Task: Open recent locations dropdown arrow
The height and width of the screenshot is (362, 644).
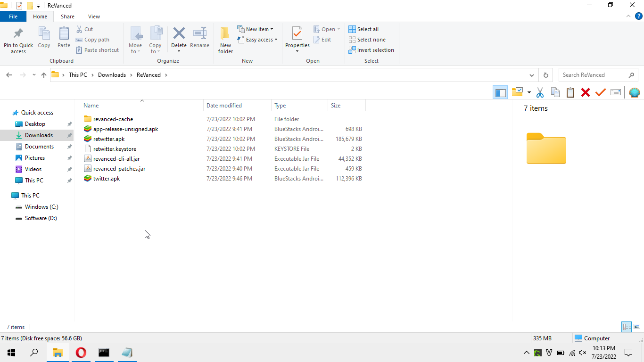Action: (x=34, y=75)
